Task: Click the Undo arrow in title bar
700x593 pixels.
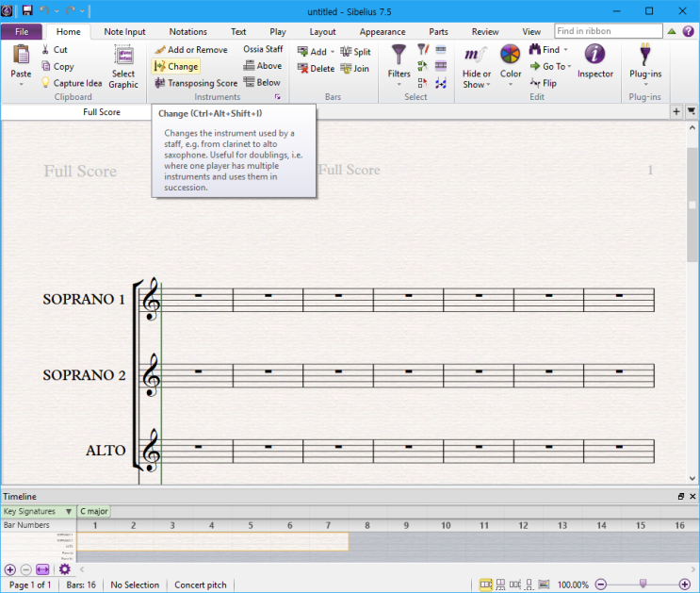Action: [44, 10]
